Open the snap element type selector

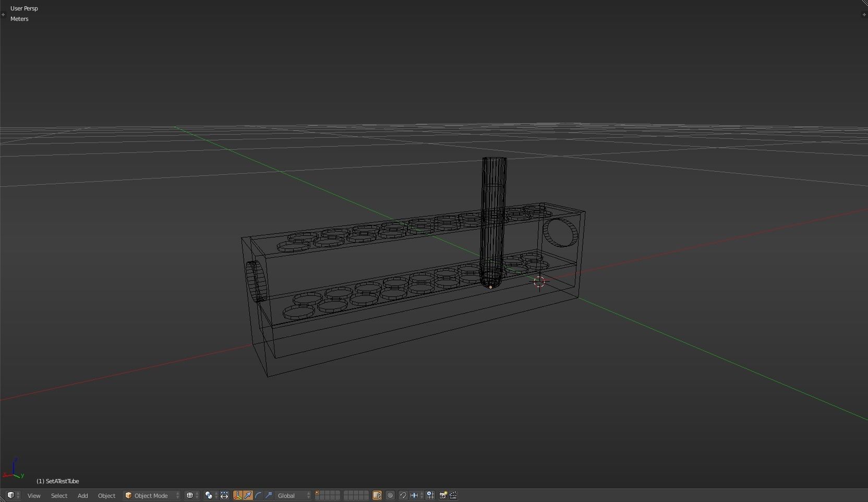point(416,495)
